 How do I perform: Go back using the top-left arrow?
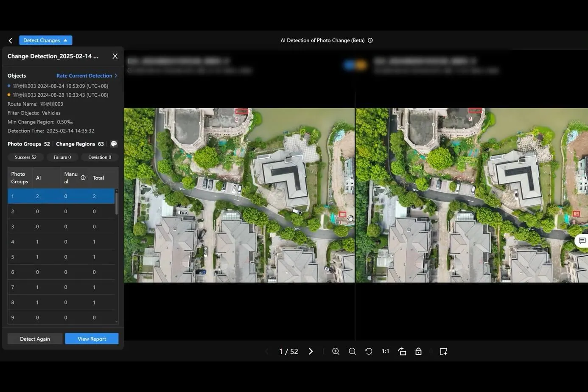click(x=10, y=41)
